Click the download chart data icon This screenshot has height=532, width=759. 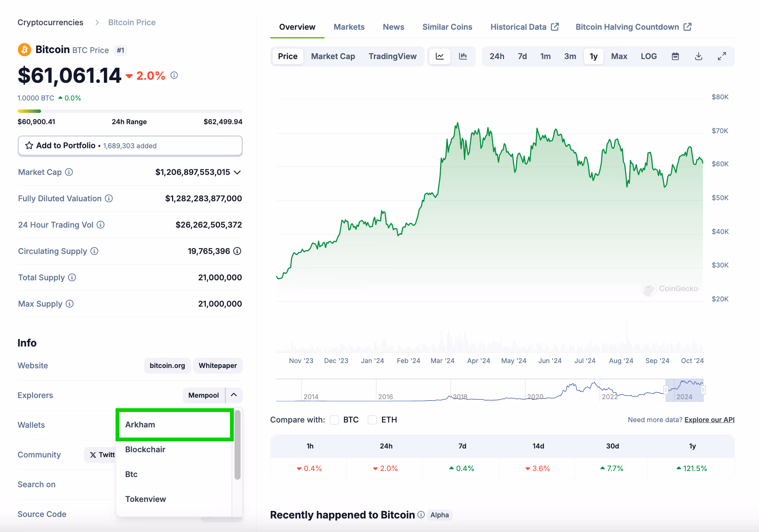(x=698, y=56)
